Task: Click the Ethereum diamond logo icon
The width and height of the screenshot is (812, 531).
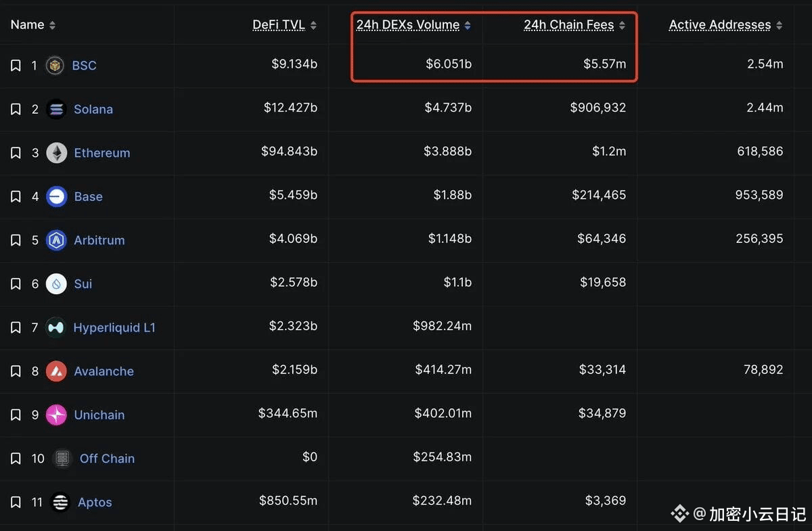Action: click(x=56, y=153)
